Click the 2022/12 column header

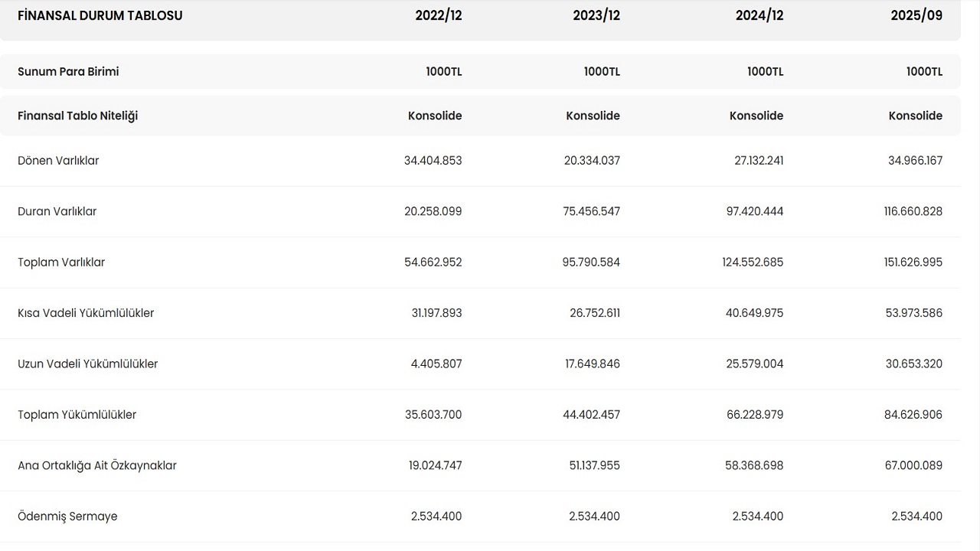[438, 15]
